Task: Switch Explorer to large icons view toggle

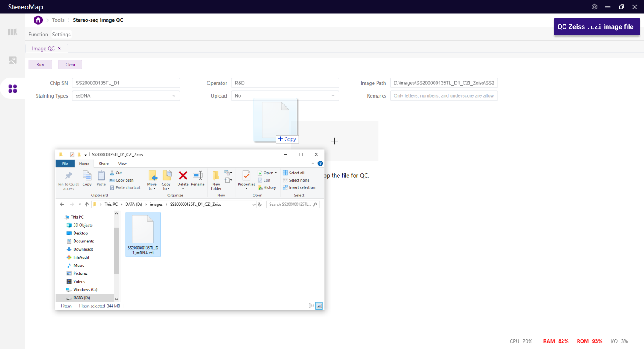Action: pos(319,306)
